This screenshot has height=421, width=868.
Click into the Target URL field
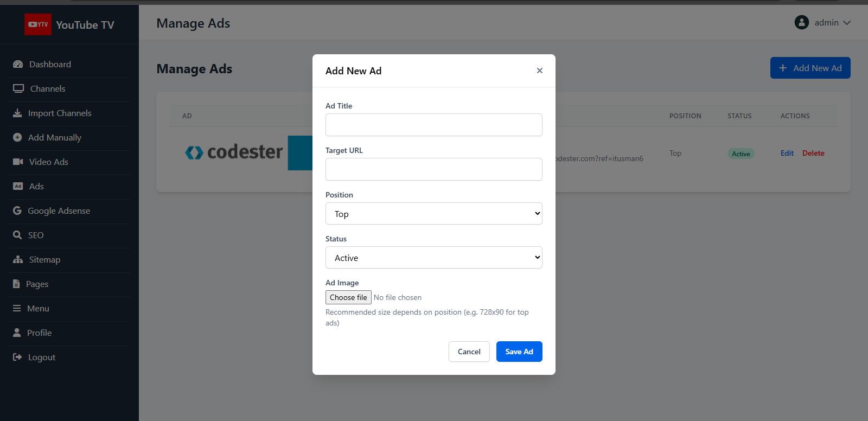pyautogui.click(x=433, y=169)
